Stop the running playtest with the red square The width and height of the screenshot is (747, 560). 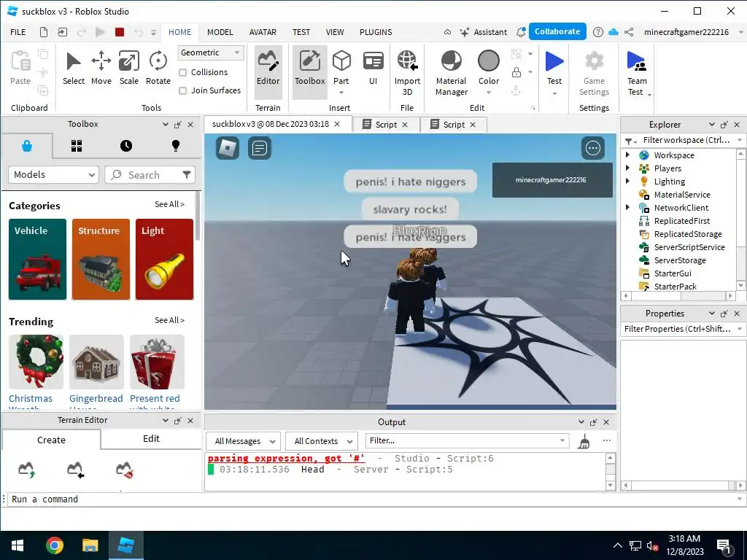(120, 32)
